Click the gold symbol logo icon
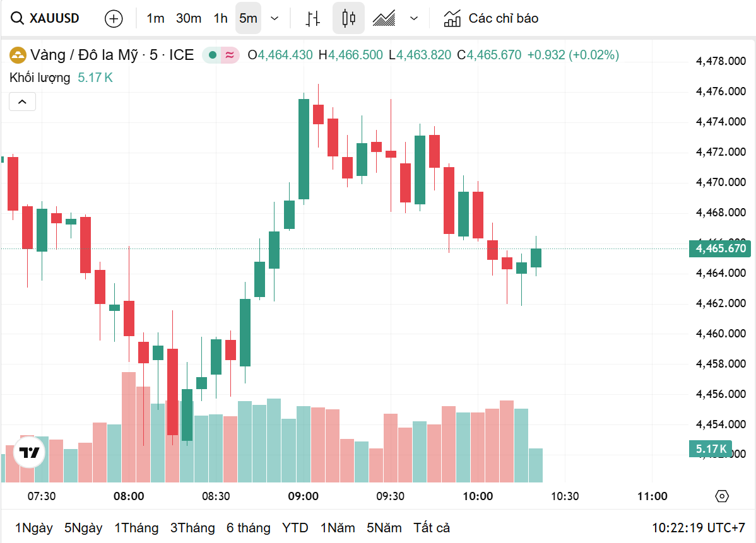 [18, 55]
